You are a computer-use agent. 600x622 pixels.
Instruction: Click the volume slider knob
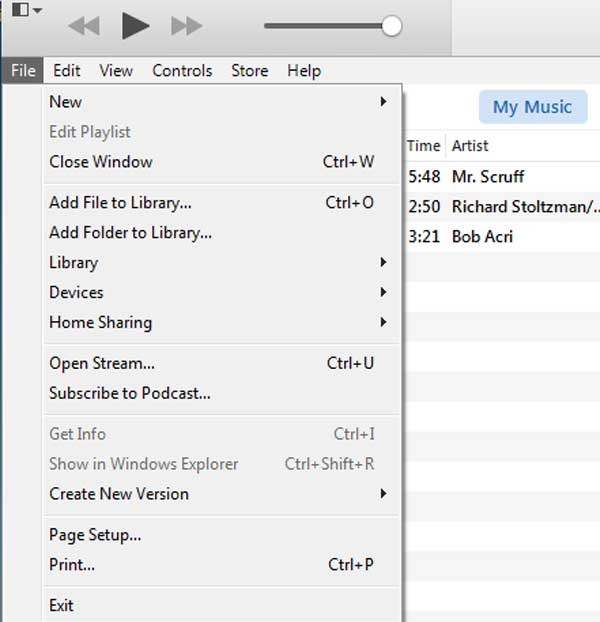(x=391, y=26)
